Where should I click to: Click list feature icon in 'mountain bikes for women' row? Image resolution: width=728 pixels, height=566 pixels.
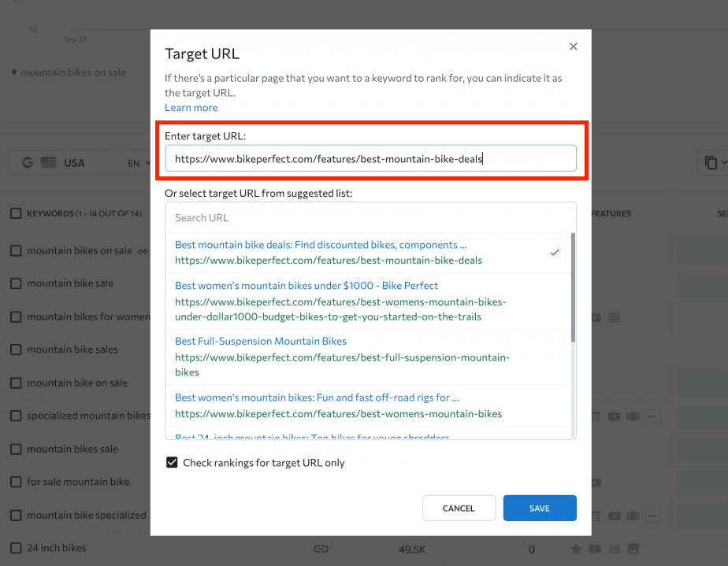[615, 318]
